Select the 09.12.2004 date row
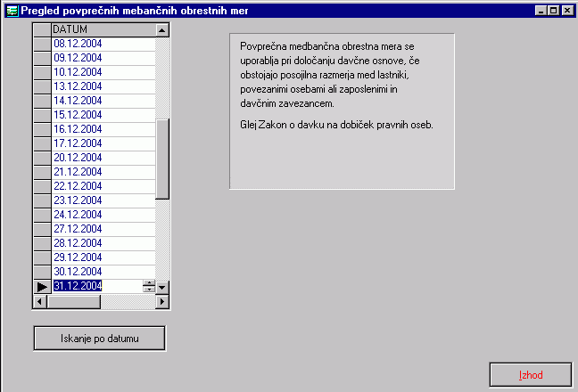 point(103,58)
